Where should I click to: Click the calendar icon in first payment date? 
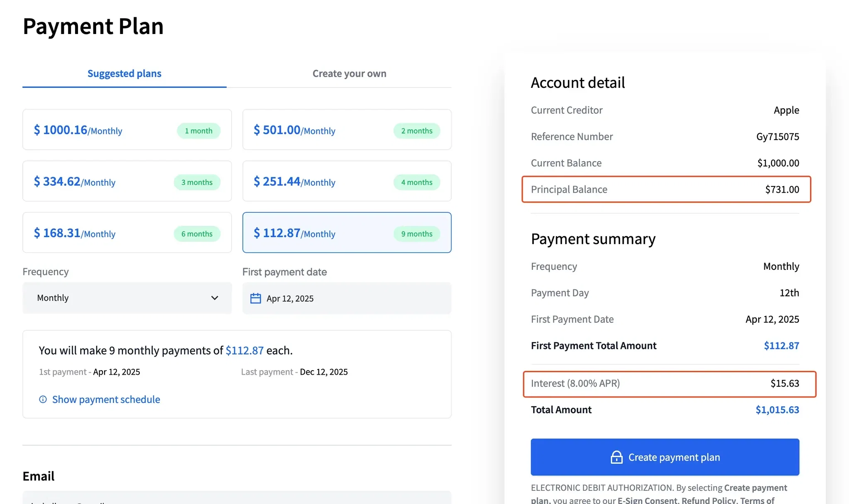coord(255,298)
